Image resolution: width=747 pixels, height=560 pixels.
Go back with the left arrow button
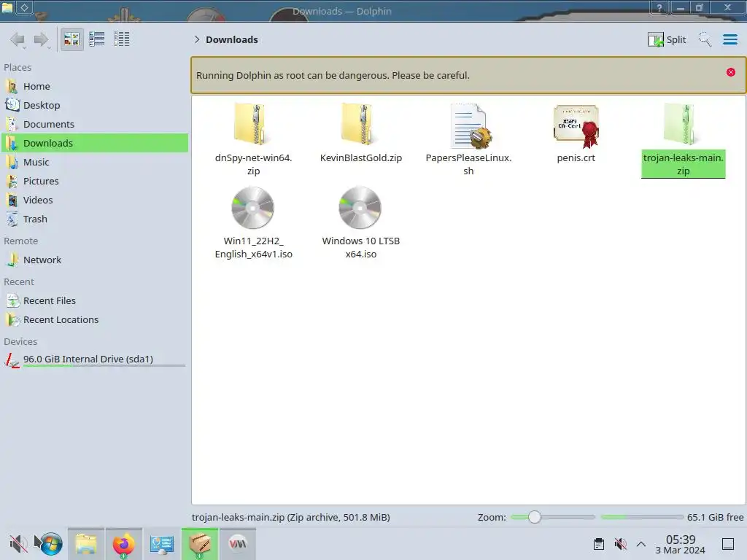[18, 39]
